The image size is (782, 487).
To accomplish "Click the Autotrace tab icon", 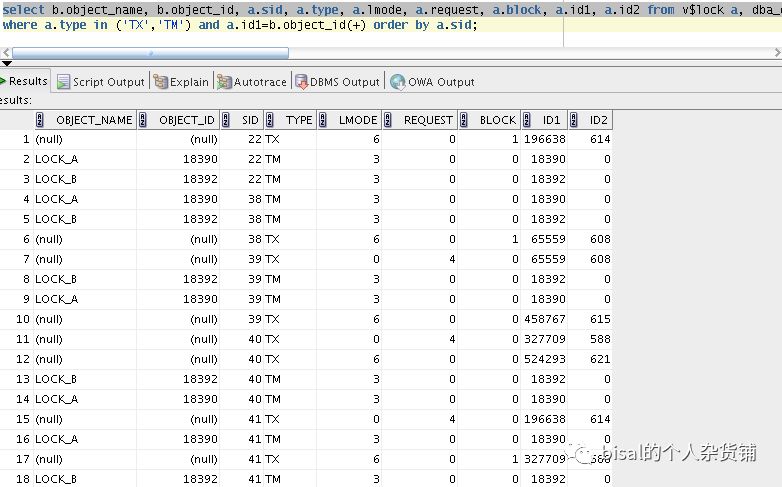I will point(225,82).
